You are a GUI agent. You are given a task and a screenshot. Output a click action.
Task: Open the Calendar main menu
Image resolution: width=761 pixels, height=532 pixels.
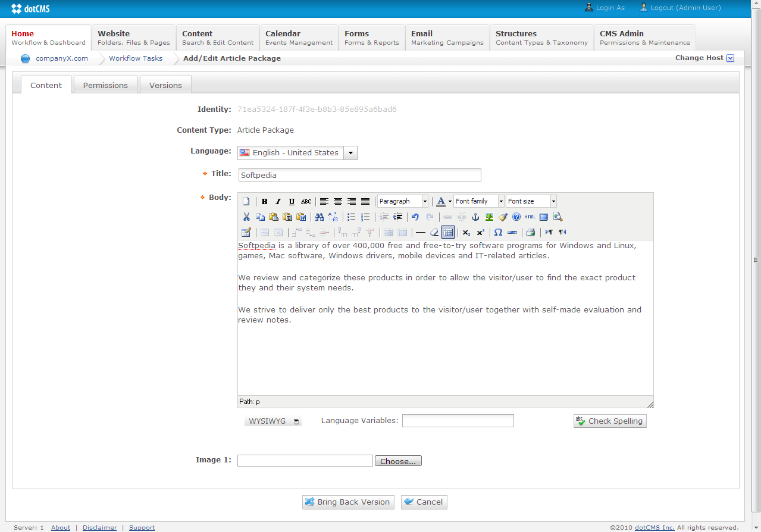pyautogui.click(x=299, y=37)
